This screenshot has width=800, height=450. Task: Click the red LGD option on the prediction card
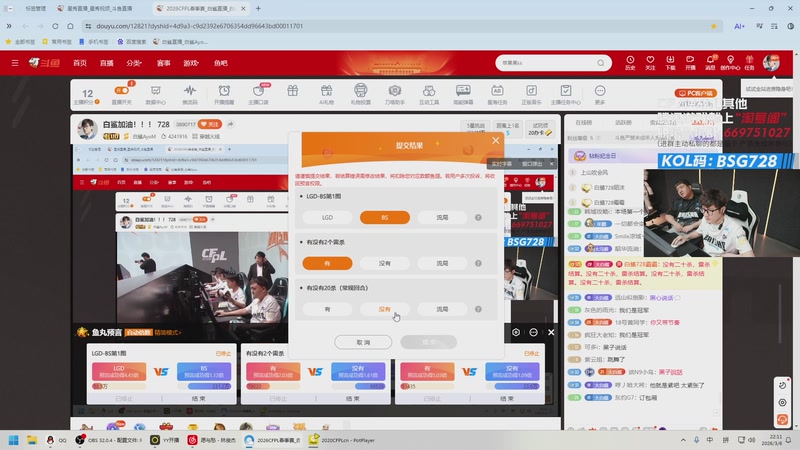(119, 371)
